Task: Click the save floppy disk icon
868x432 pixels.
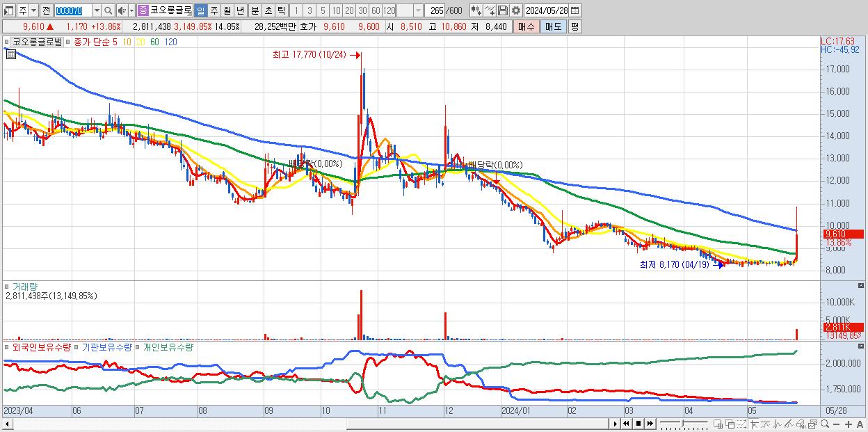Action: (x=503, y=10)
